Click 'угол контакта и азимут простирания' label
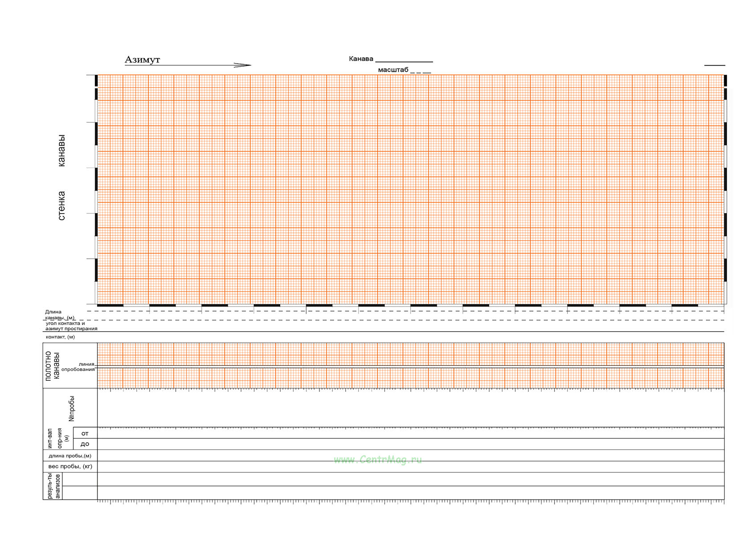Viewport: 756px width, 535px height. click(x=71, y=326)
